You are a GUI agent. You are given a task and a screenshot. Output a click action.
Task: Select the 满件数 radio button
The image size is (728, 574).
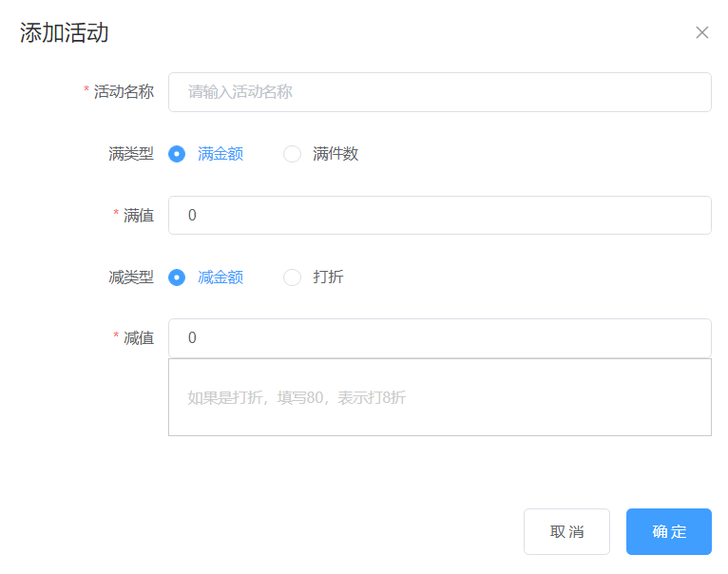[x=292, y=154]
